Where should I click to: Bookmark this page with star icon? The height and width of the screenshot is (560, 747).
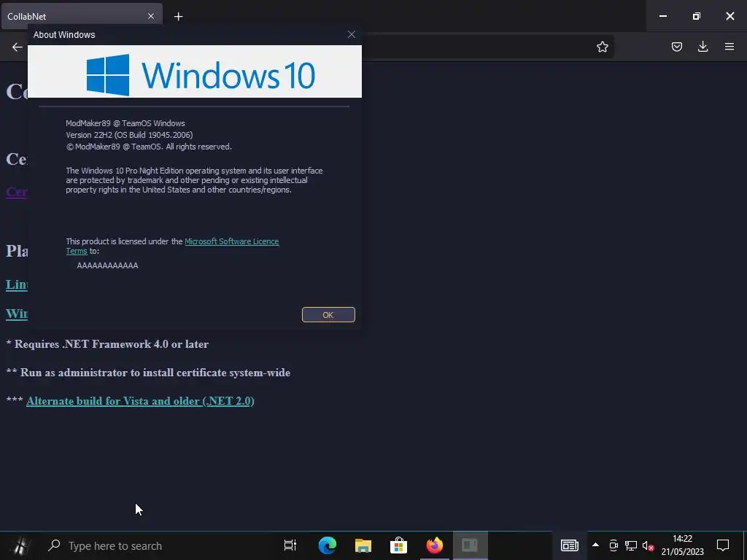click(602, 47)
